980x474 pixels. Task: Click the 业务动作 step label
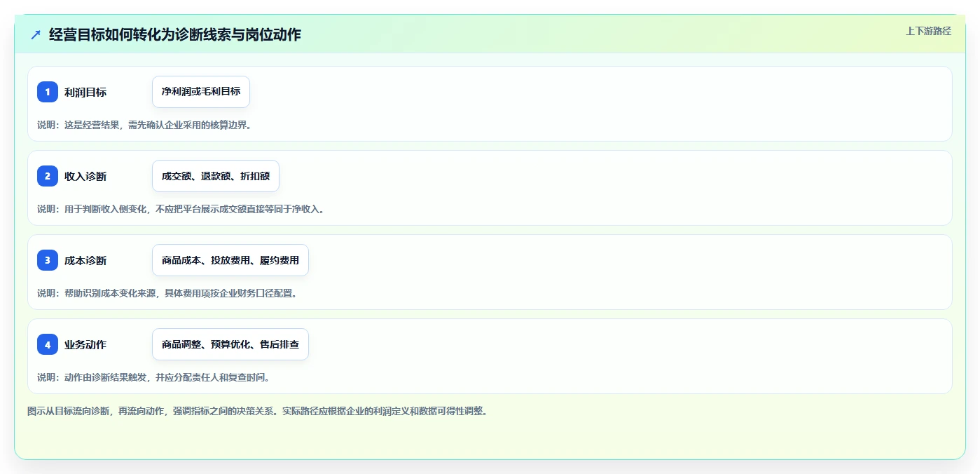(85, 344)
